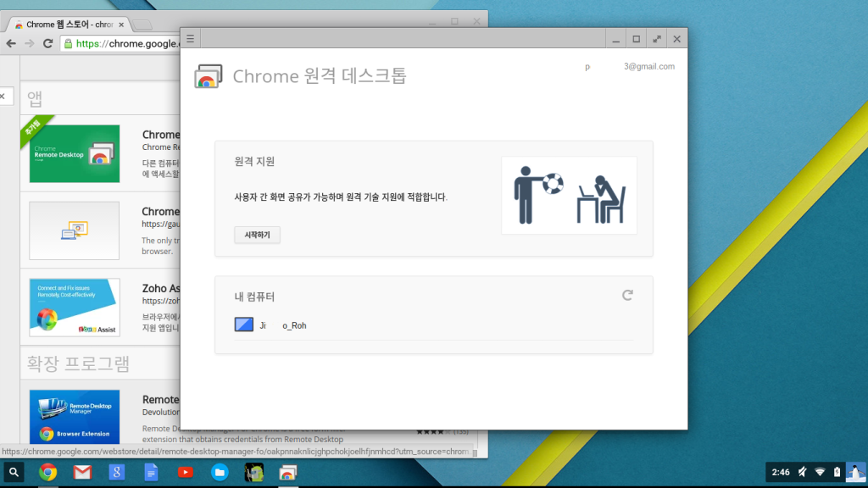Switch to the Chrome 웹 스토어 tab
The width and height of the screenshot is (868, 488).
70,25
